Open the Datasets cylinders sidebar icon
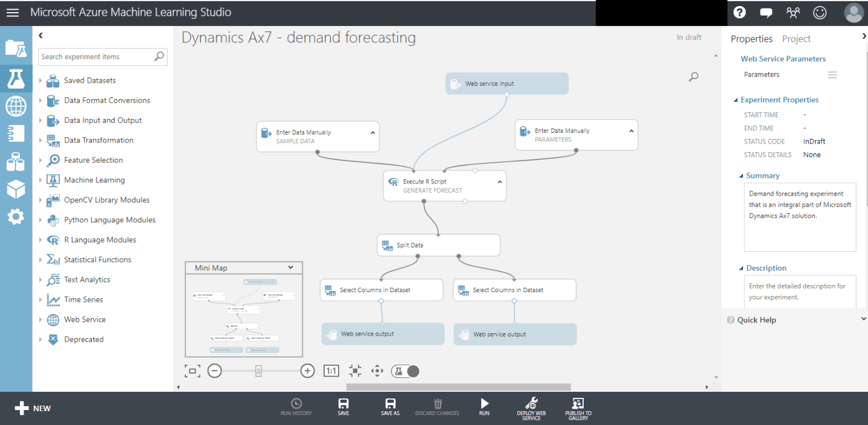The height and width of the screenshot is (425, 868). [16, 161]
